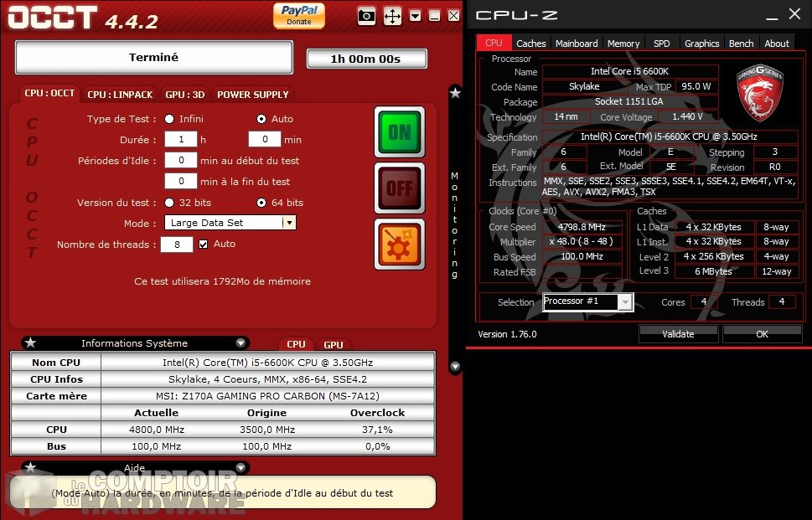Click the Durée hours input field
Viewport: 812px width, 520px height.
[181, 139]
